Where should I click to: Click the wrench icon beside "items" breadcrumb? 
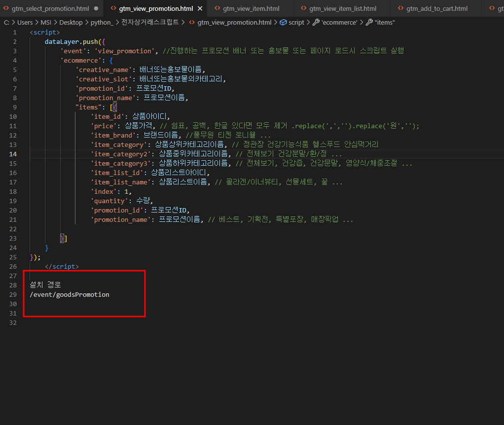369,22
